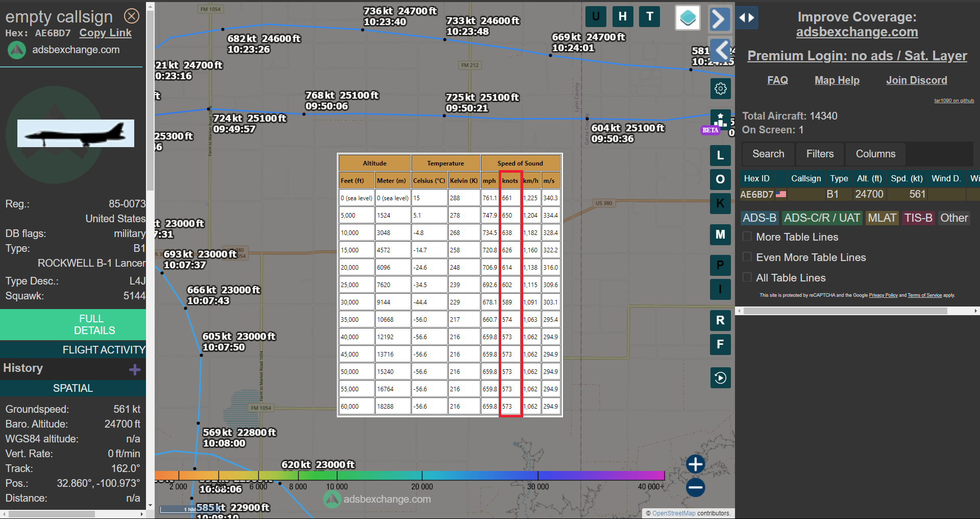Toggle sidebar width with double-arrow button
Viewport: 980px width, 519px height.
click(x=747, y=18)
